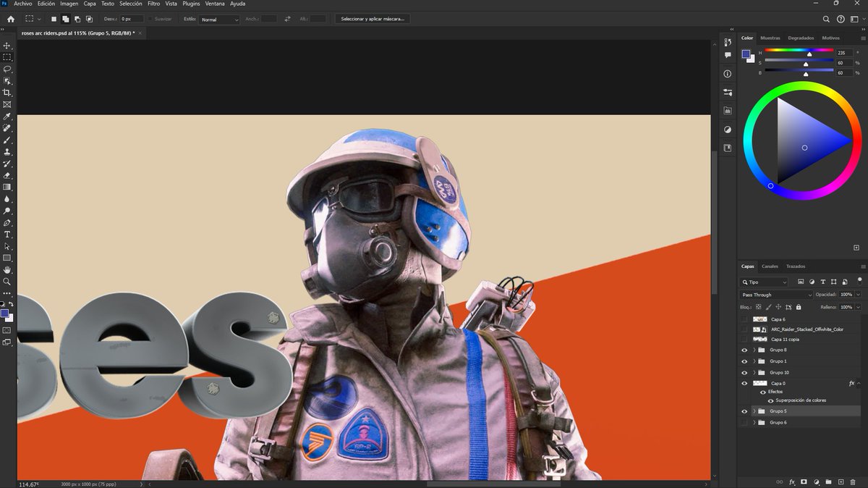Create a new layer with plus icon
The height and width of the screenshot is (488, 868).
click(x=841, y=481)
